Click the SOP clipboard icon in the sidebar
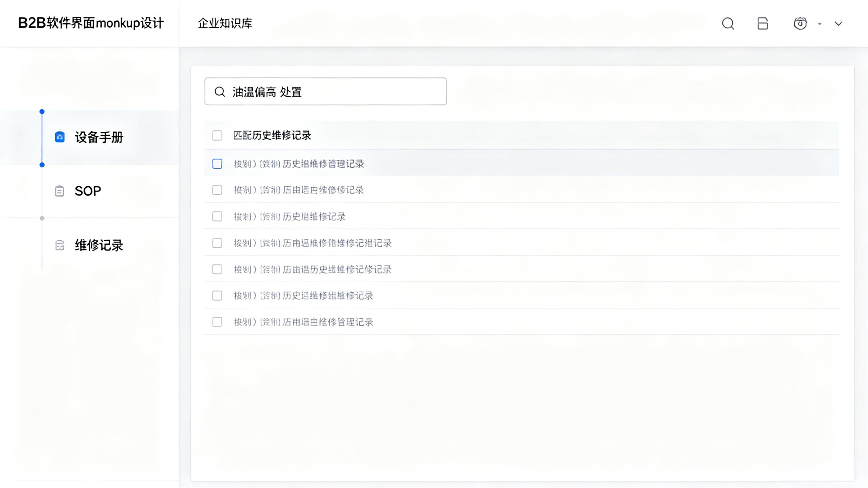Screen dimensions: 868x488 tap(59, 191)
